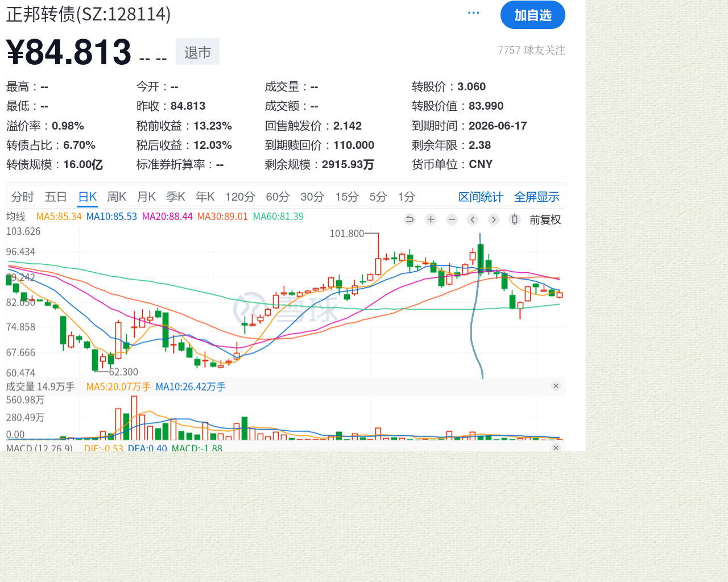Click the 回售触发价 2.142 value

point(348,126)
